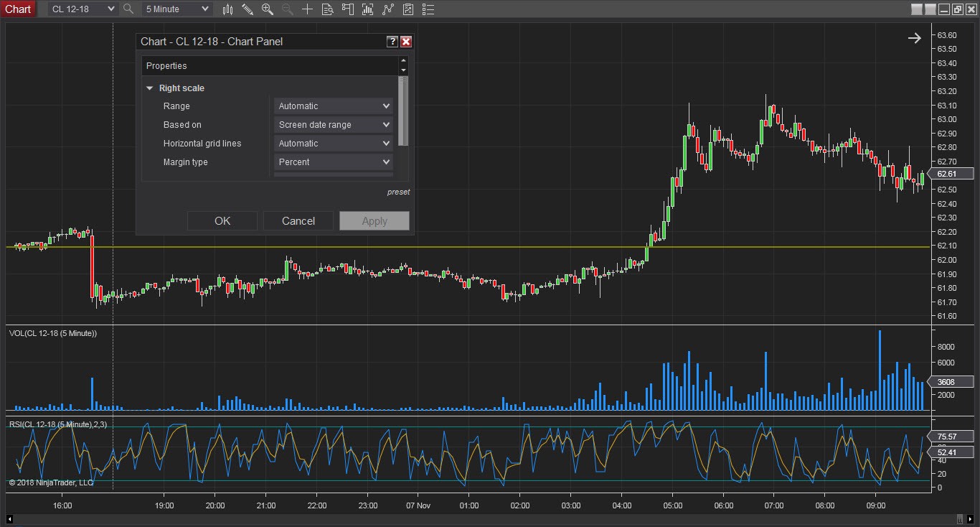Click the 63.60 price axis label
The image size is (980, 527).
(947, 35)
